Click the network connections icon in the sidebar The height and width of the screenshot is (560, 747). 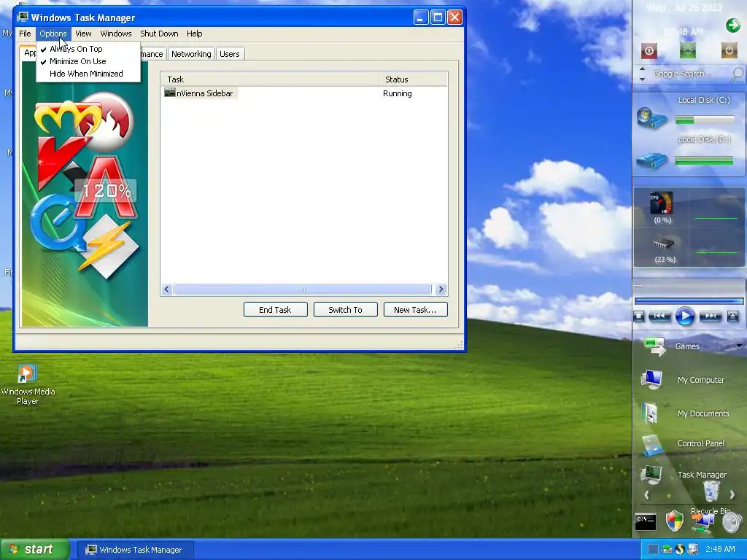point(703,522)
